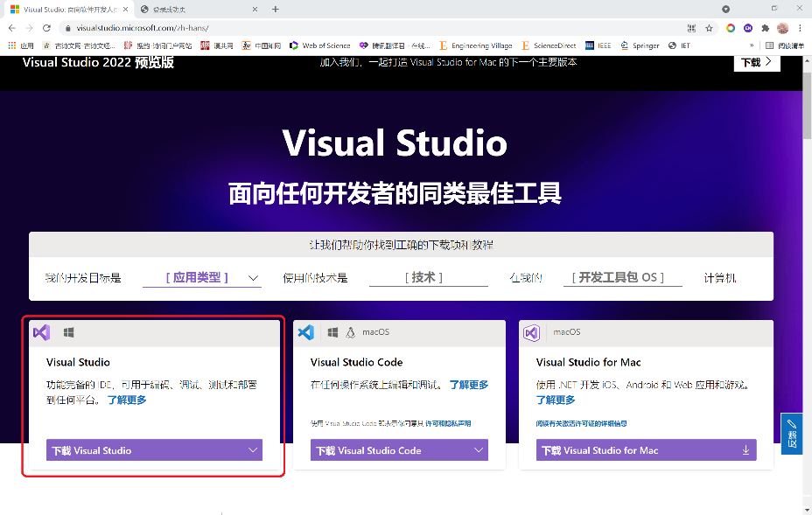The height and width of the screenshot is (515, 812).
Task: Click the Visual Studio for Mac logo
Action: 532,333
